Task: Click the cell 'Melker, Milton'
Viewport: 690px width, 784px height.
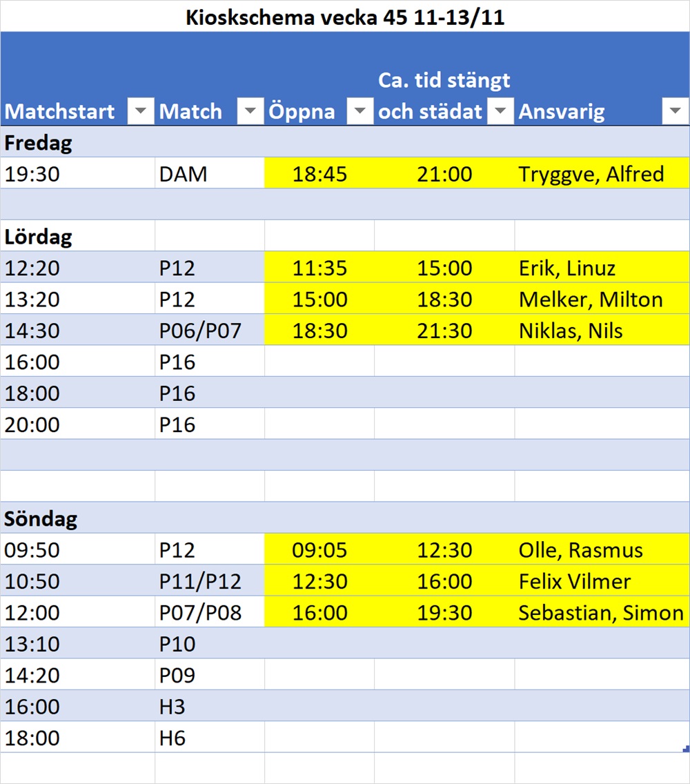Action: 591,300
